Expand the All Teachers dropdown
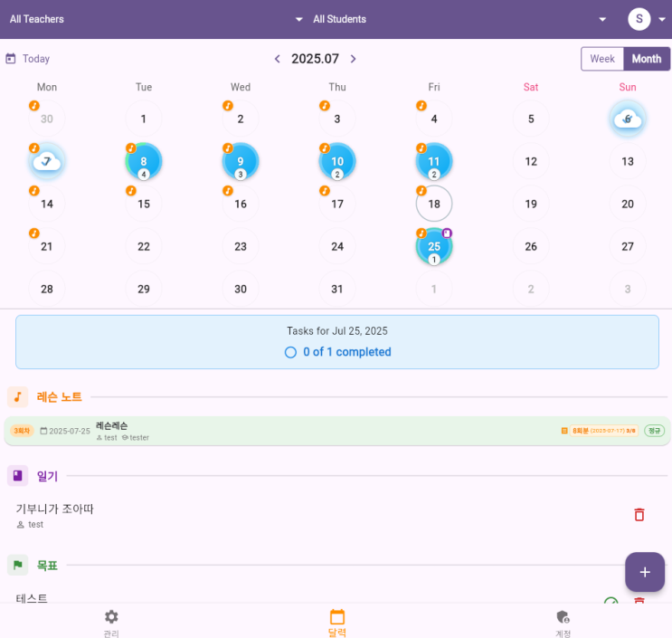 pyautogui.click(x=298, y=19)
